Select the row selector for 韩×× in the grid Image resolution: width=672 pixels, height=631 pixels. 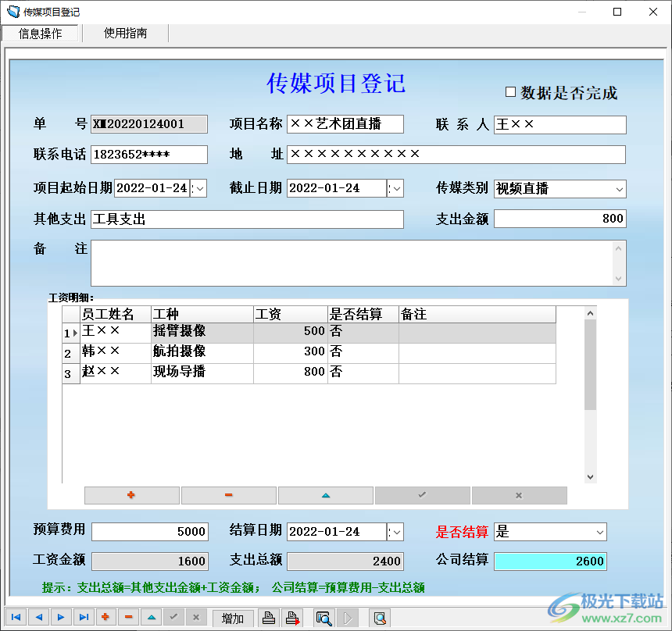pos(71,351)
